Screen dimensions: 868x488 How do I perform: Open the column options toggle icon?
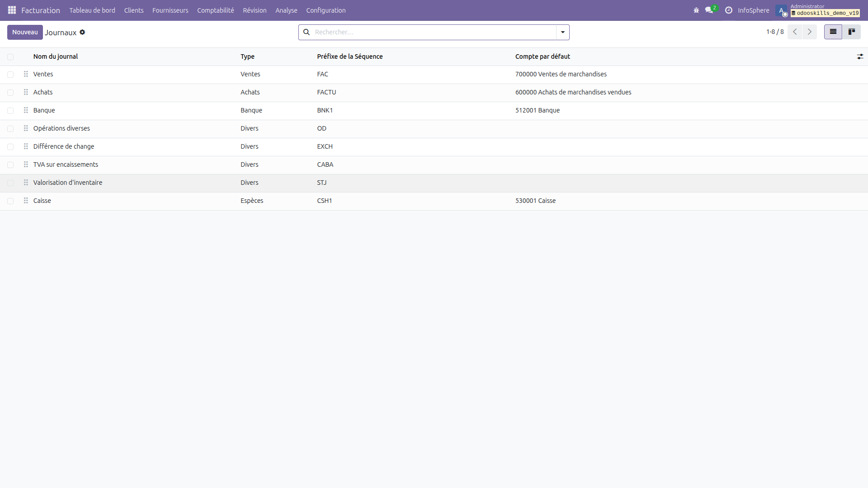pyautogui.click(x=860, y=56)
